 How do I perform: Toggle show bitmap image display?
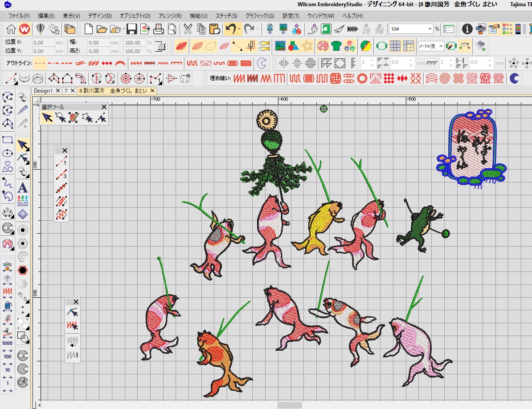tap(280, 46)
